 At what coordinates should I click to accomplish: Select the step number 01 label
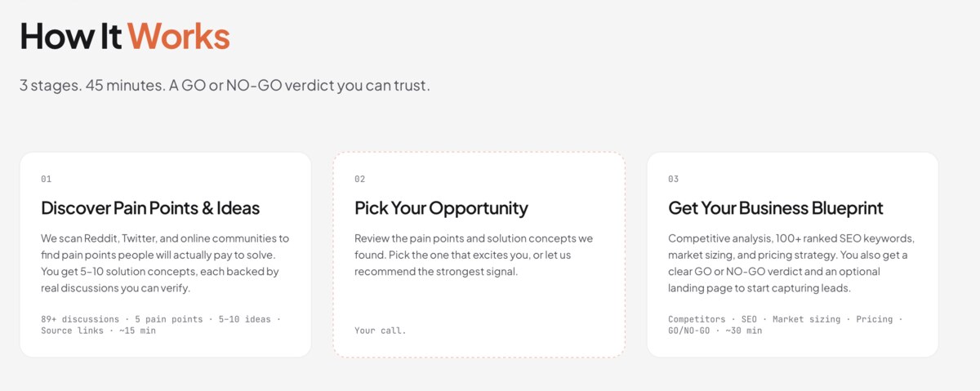47,179
